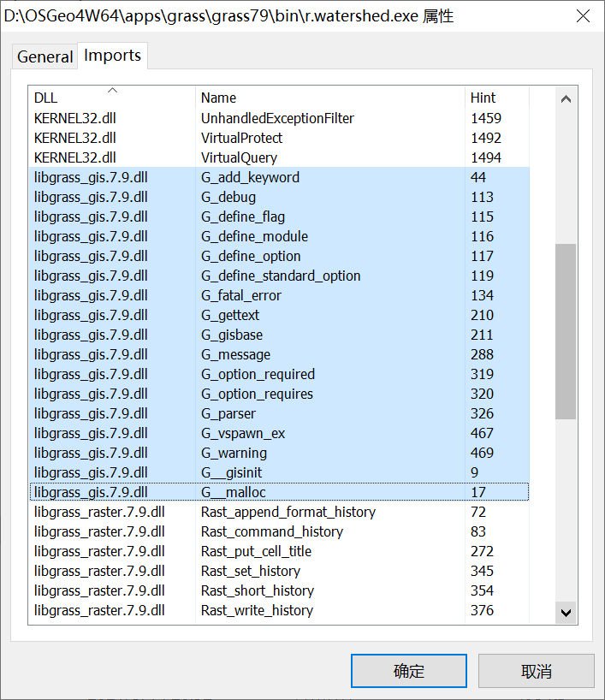605x700 pixels.
Task: Click the vertical scrollbar thumb
Action: (x=566, y=331)
